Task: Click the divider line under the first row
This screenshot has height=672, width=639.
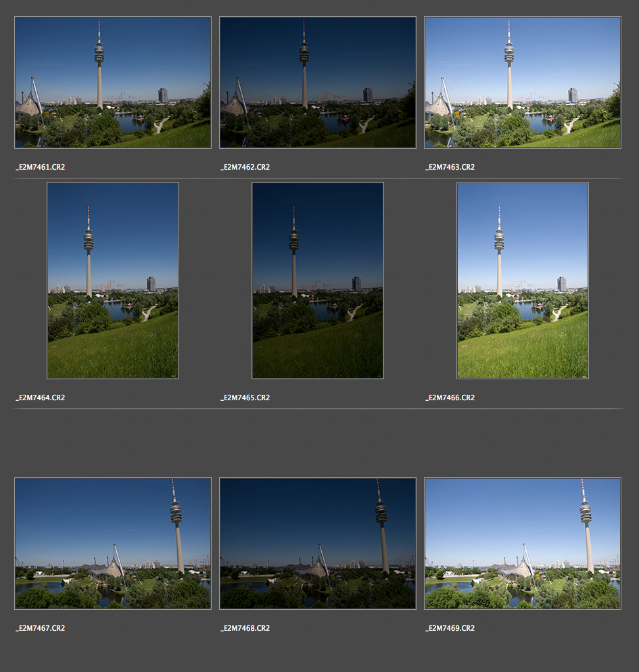Action: (318, 178)
